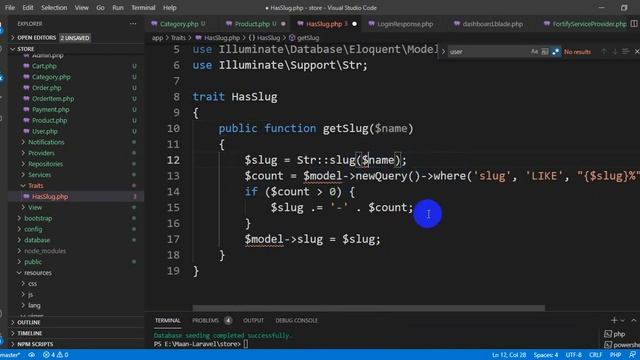
Task: Open the Terminal menu
Action: tap(143, 8)
